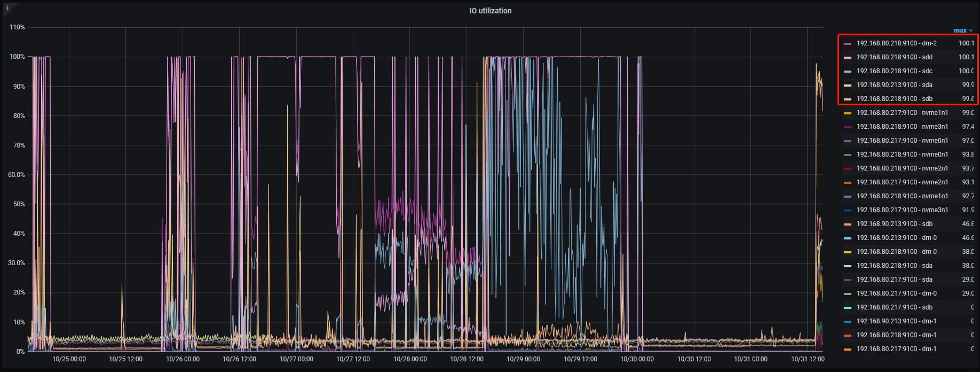This screenshot has height=372, width=980.
Task: Sort the legend by the max column header
Action: (963, 30)
